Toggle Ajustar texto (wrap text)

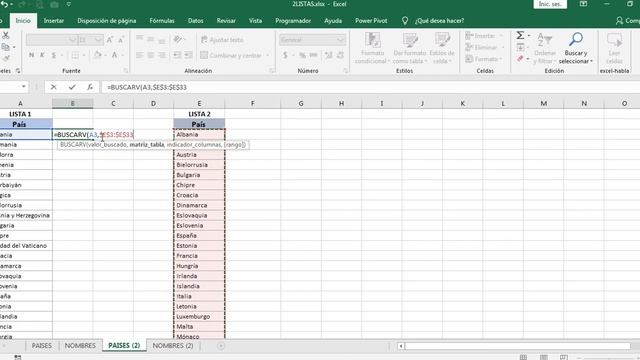point(222,40)
